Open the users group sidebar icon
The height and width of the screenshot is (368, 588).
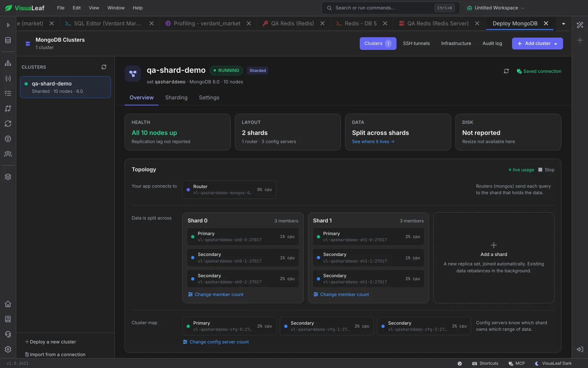pyautogui.click(x=8, y=154)
